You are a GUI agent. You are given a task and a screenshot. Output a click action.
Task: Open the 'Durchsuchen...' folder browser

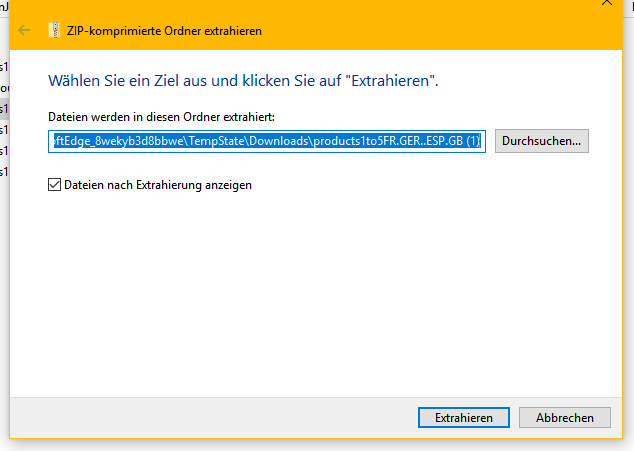(541, 141)
